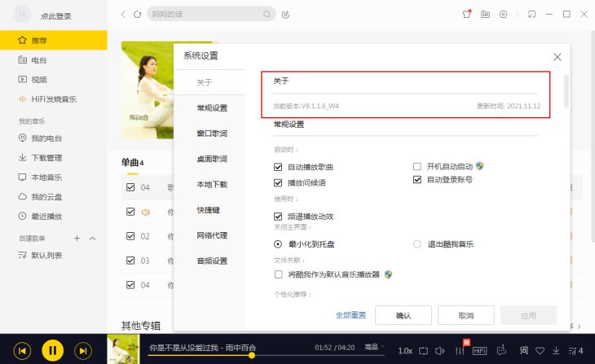Open the hexagon settings icon in title bar
Screen dimensions: 595x364
click(503, 15)
